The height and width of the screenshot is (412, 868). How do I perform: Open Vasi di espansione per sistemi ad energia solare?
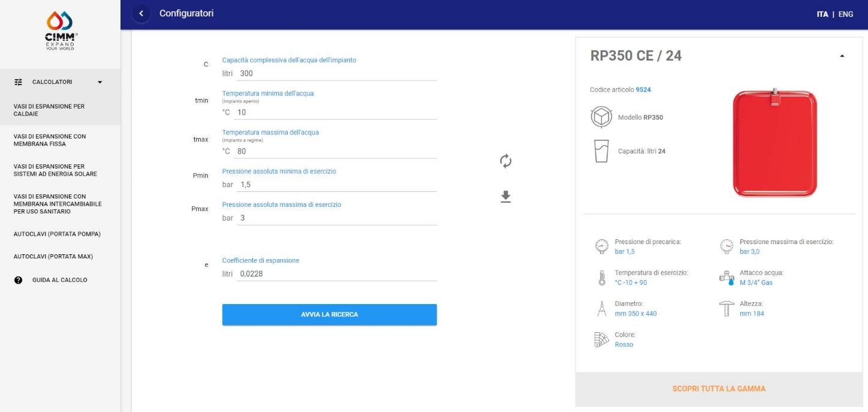tap(60, 170)
